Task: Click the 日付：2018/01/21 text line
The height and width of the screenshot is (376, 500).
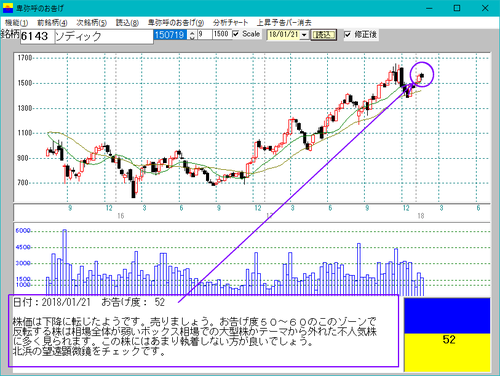Action: coord(52,302)
